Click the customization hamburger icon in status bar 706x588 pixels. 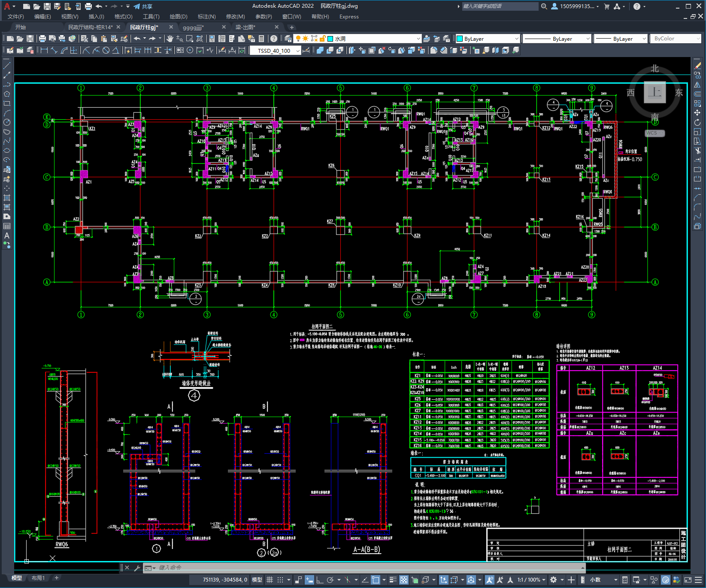coord(697,580)
